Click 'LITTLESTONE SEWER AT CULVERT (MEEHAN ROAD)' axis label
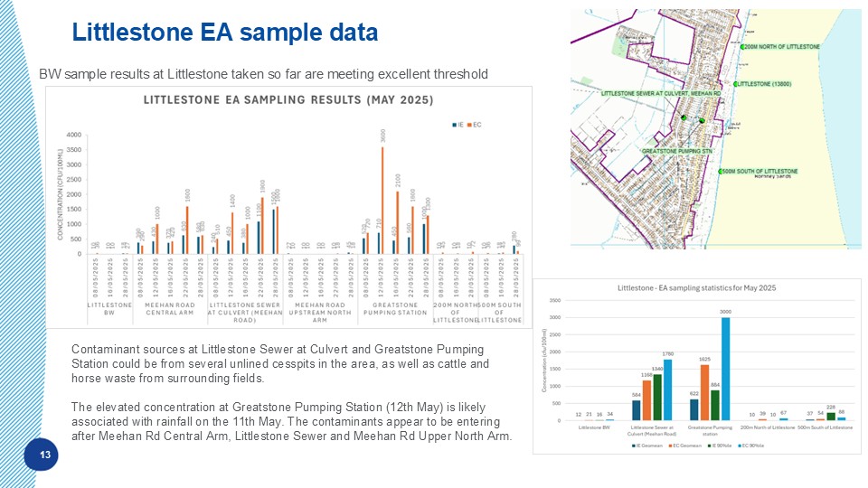This screenshot has height=488, width=868. pyautogui.click(x=245, y=313)
